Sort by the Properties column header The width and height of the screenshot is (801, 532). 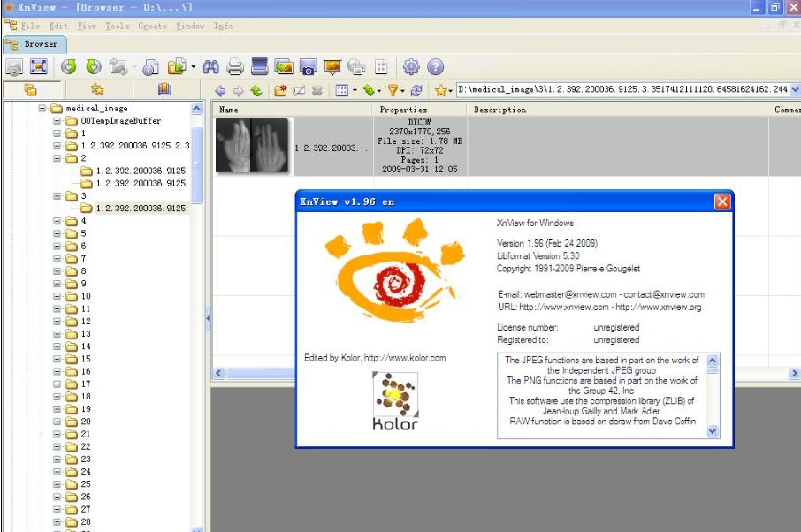point(420,110)
